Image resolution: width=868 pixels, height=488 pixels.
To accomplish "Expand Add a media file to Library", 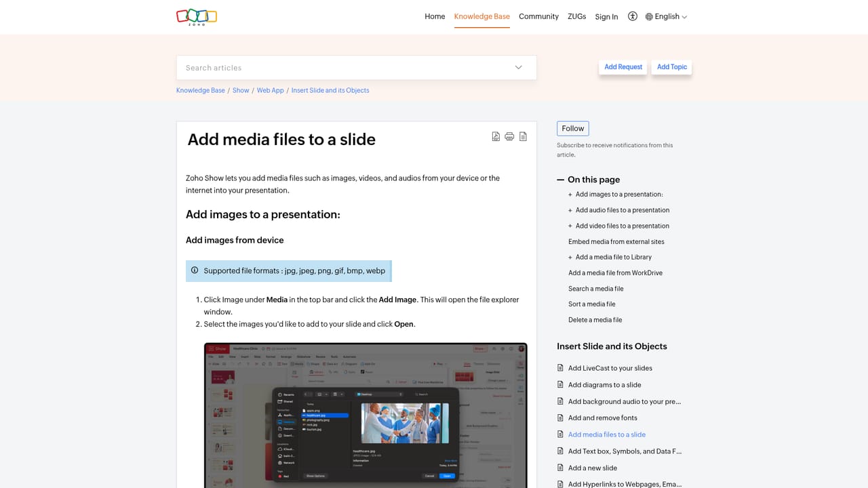I will [x=570, y=257].
